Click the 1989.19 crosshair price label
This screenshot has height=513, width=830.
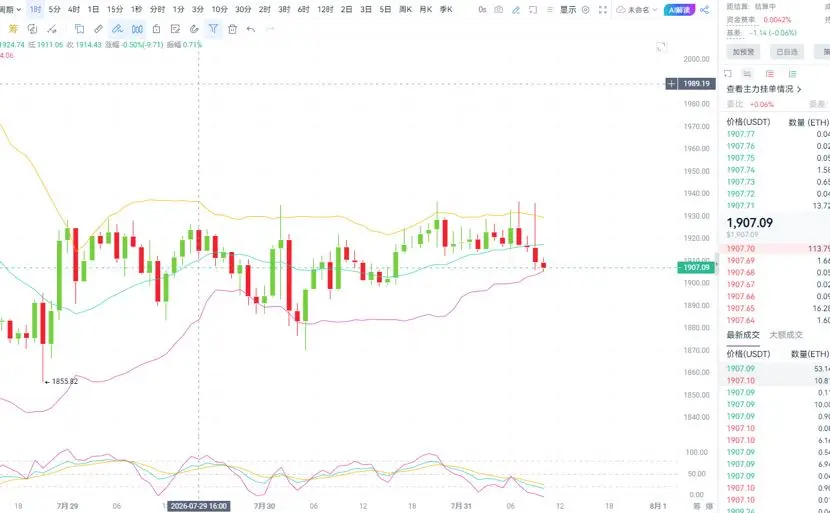coord(697,84)
